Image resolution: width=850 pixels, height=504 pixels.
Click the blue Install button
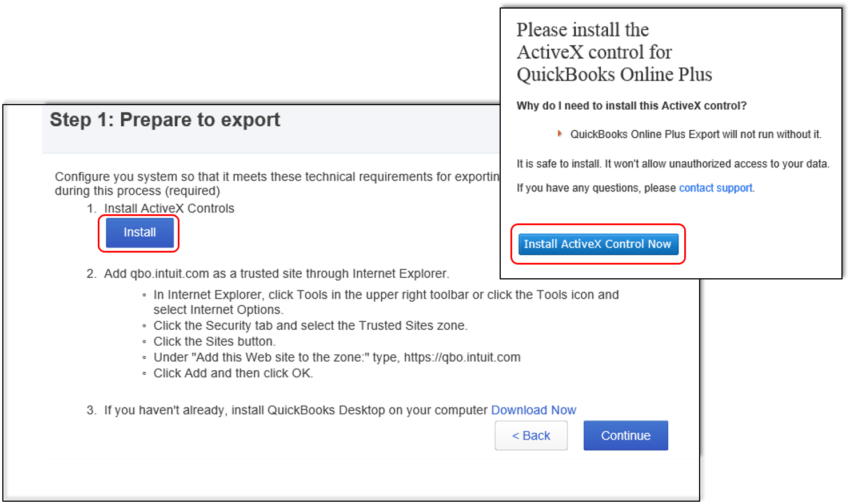139,233
